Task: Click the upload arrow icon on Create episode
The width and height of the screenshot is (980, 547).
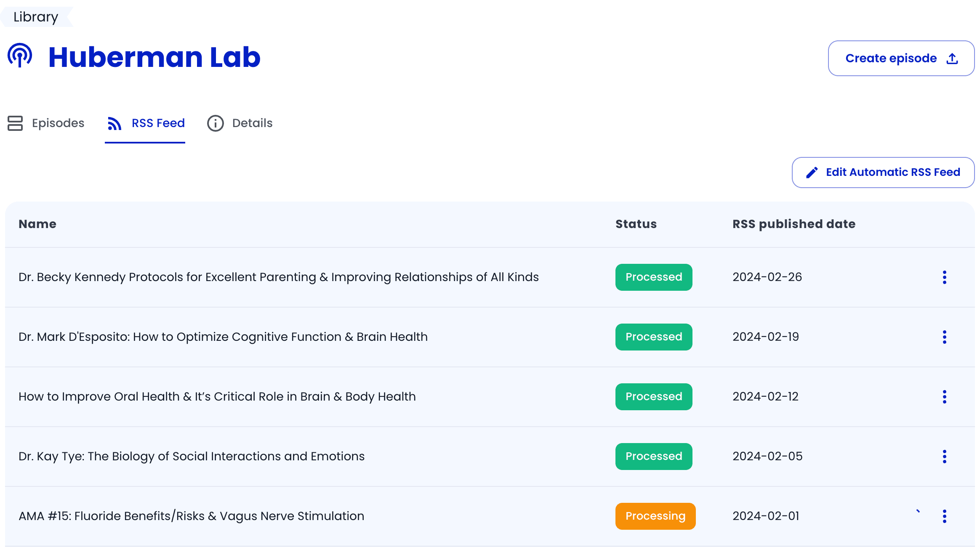Action: pos(954,58)
